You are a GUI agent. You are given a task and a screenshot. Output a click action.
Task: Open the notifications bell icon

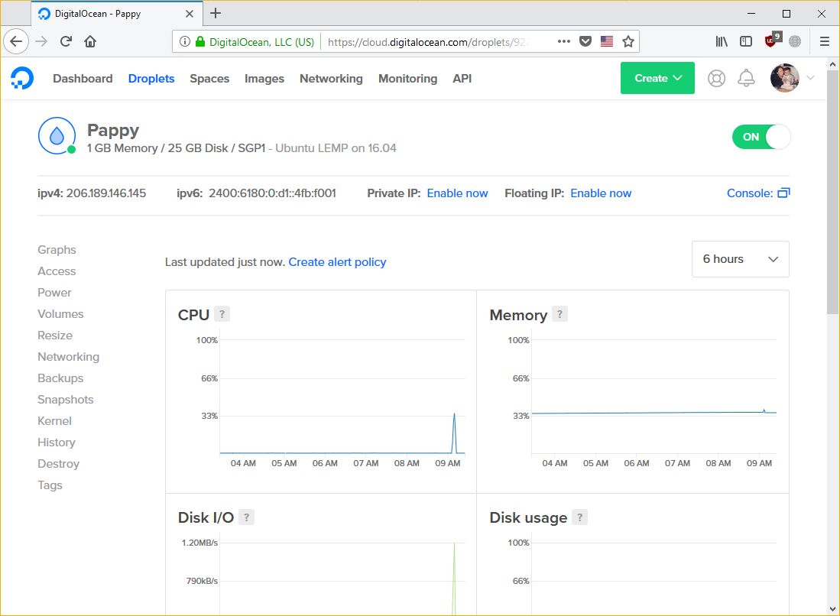(x=746, y=78)
